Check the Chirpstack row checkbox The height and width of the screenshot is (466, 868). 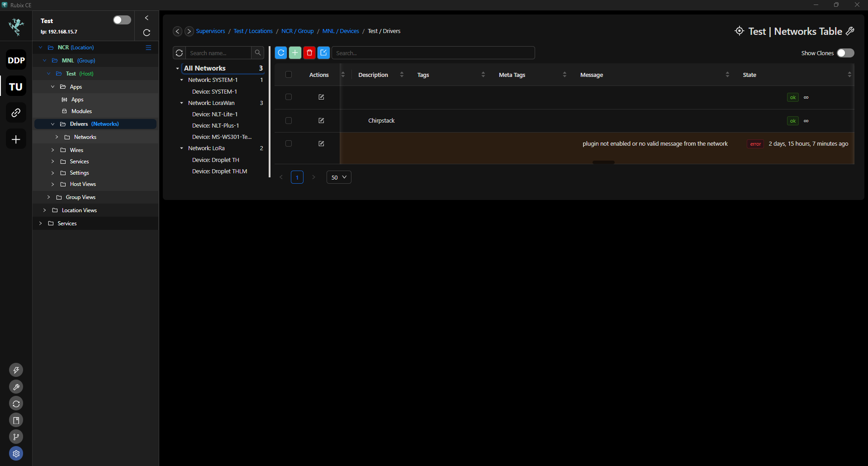click(289, 120)
